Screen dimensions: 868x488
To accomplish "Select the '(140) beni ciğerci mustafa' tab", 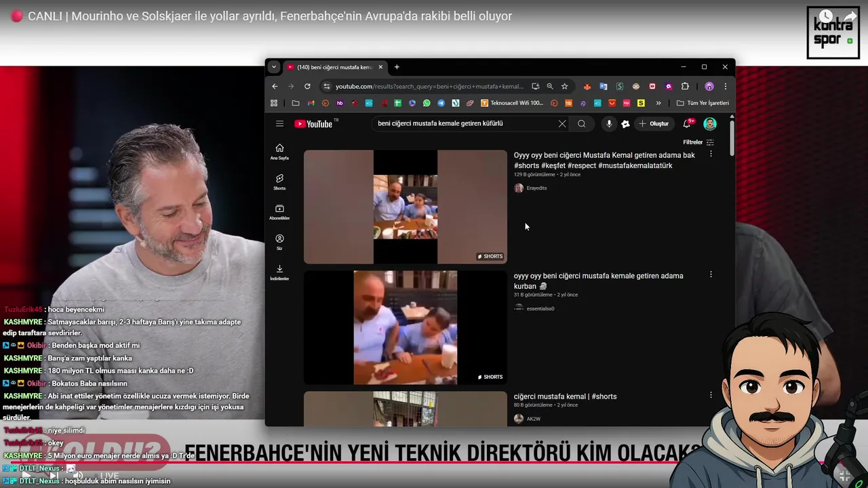I will (x=335, y=67).
